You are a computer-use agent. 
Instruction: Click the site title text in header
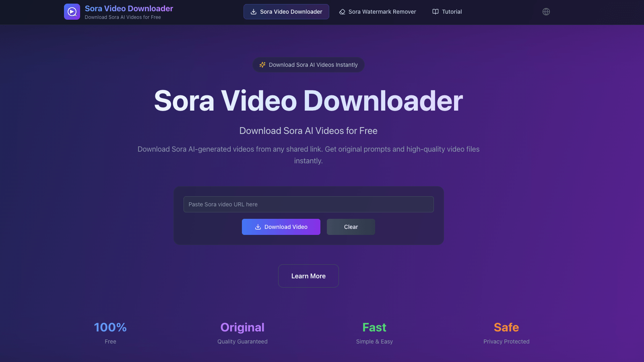click(129, 8)
